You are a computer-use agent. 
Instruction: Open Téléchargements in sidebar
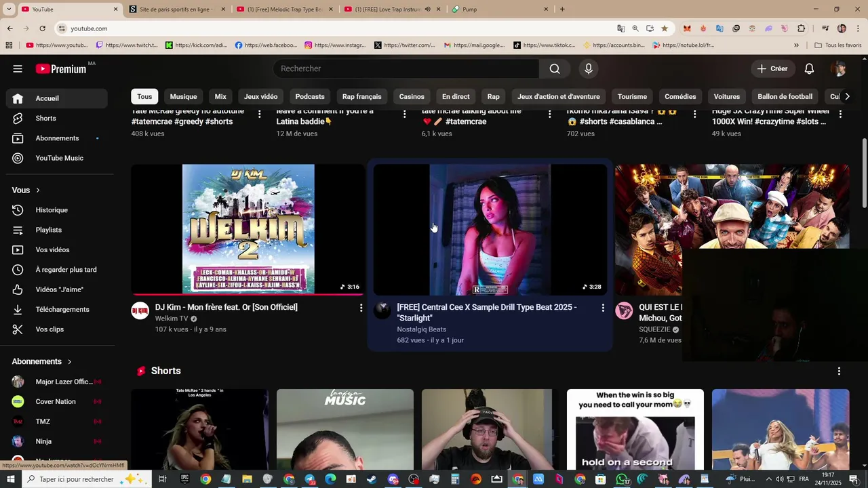57,309
